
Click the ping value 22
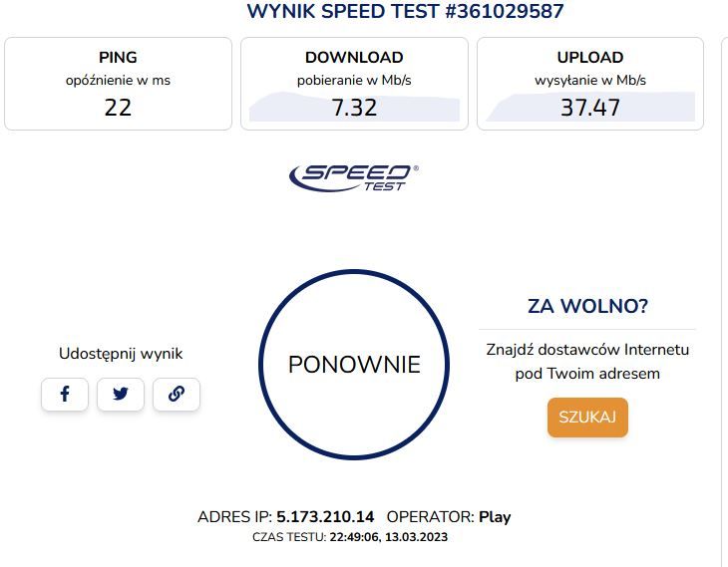118,108
